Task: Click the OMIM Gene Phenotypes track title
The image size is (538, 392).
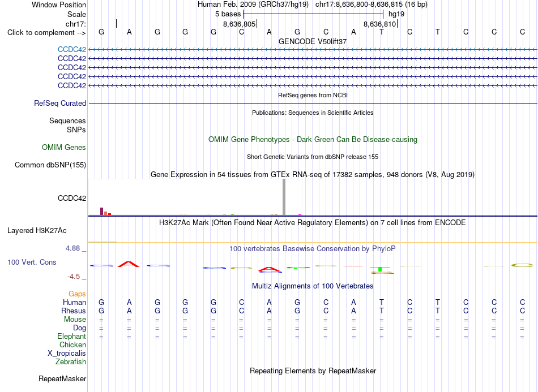Action: [313, 140]
